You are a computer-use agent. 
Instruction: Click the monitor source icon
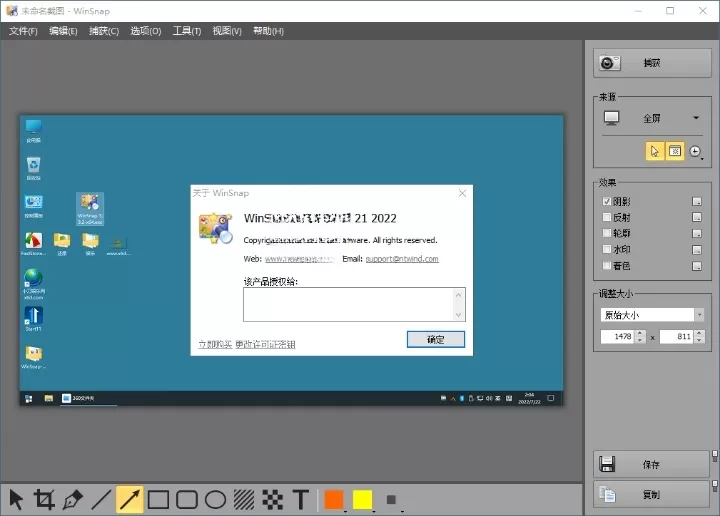tap(611, 118)
